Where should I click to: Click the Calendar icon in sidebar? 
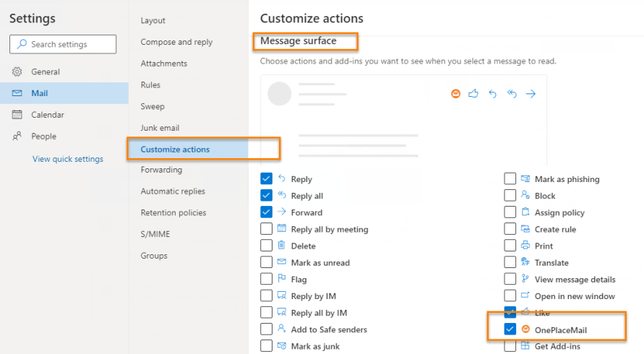click(x=17, y=115)
